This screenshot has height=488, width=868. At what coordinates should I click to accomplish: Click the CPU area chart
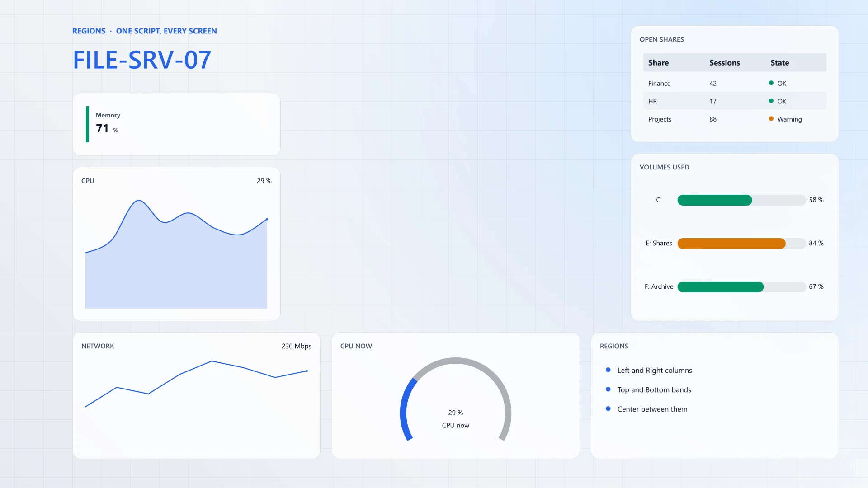(176, 254)
